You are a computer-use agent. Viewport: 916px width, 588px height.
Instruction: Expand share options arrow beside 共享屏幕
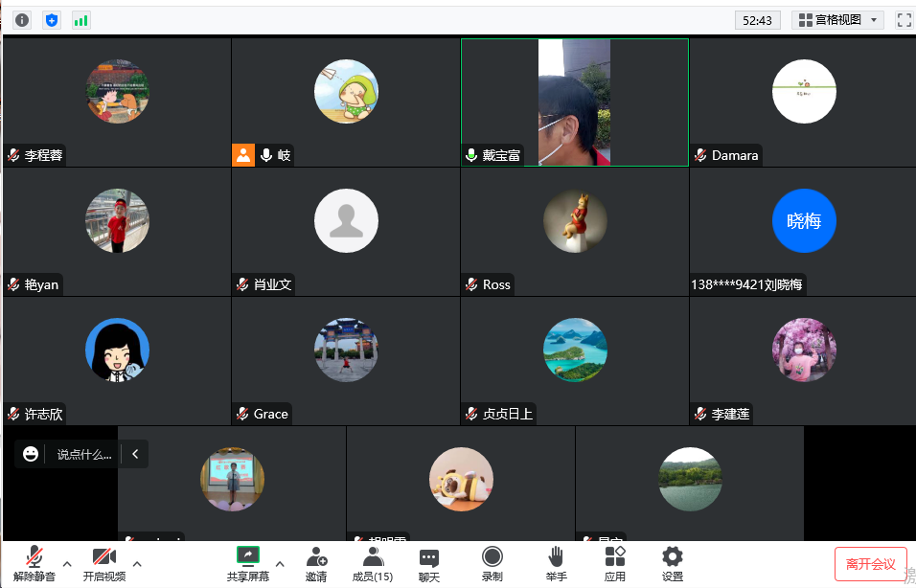pyautogui.click(x=280, y=563)
